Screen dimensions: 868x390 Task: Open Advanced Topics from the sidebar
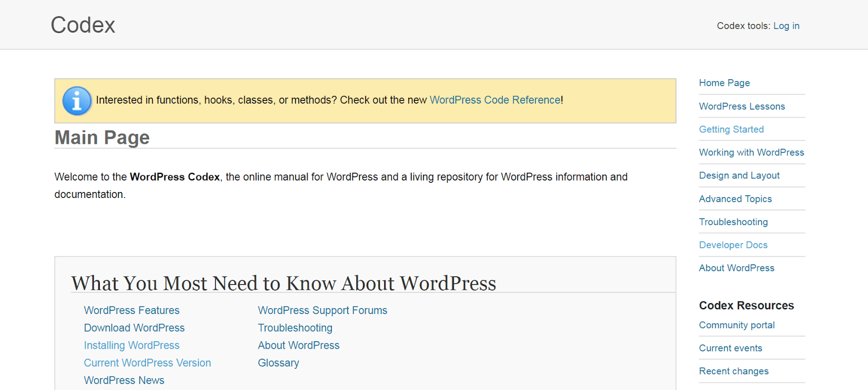pyautogui.click(x=735, y=199)
